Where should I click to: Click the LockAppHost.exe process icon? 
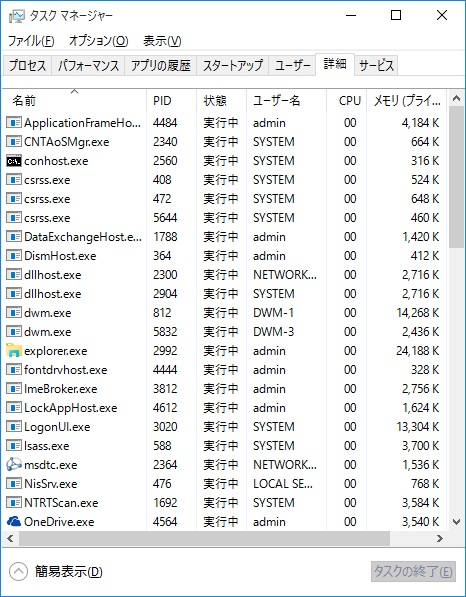click(x=14, y=408)
